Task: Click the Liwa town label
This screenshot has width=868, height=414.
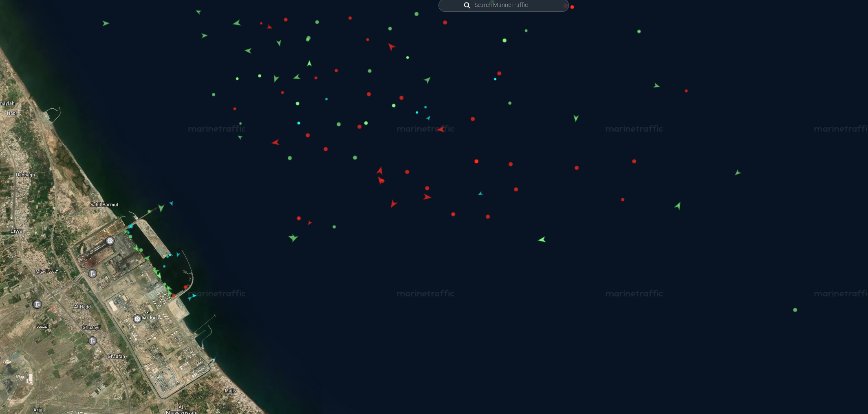Action: point(17,231)
